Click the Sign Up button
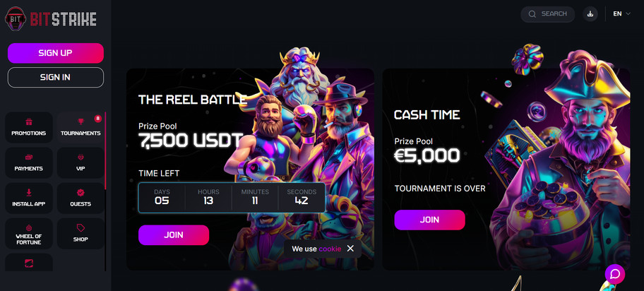Screen dimensions: 644x291 click(56, 53)
